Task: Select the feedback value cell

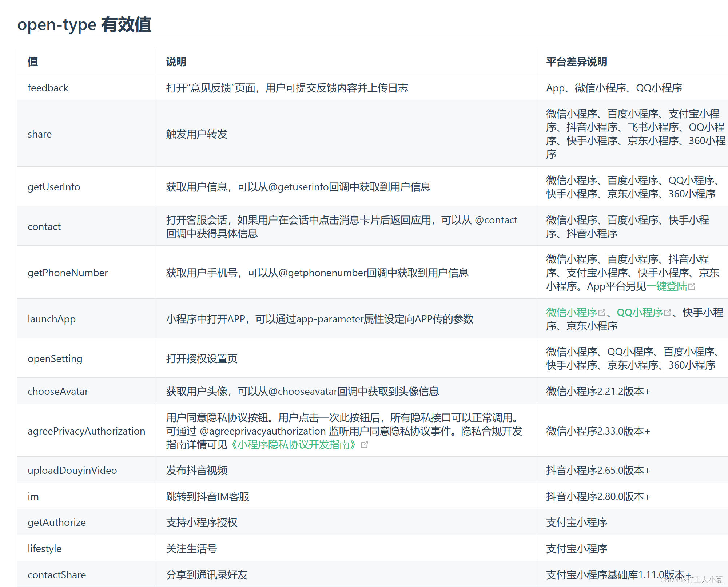Action: click(x=48, y=88)
